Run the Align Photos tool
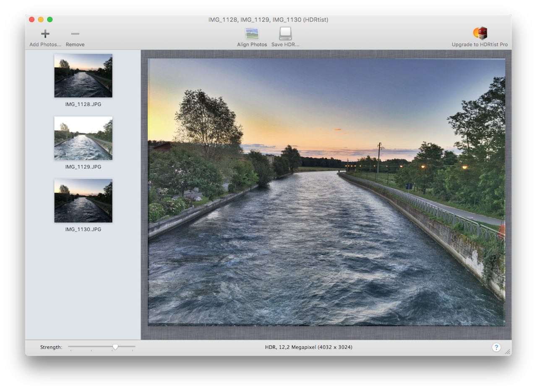 (x=252, y=34)
